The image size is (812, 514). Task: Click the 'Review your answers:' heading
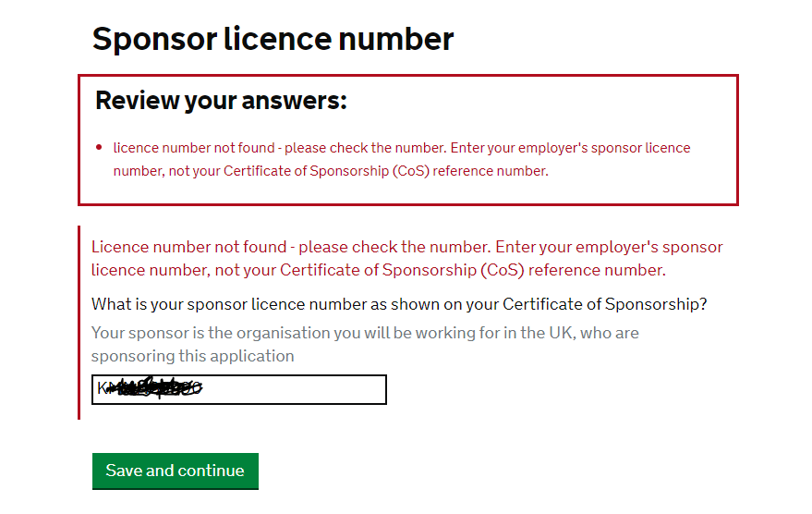(x=221, y=100)
